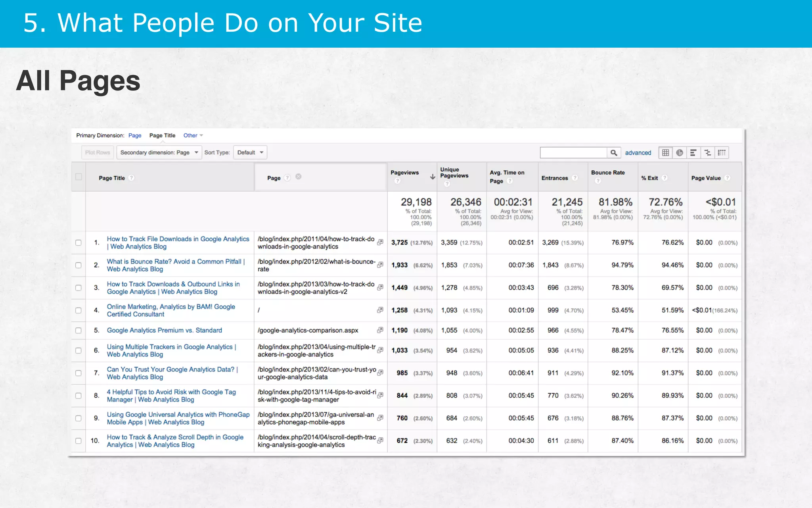Toggle the select-all header checkbox
Image resolution: width=812 pixels, height=508 pixels.
[79, 177]
